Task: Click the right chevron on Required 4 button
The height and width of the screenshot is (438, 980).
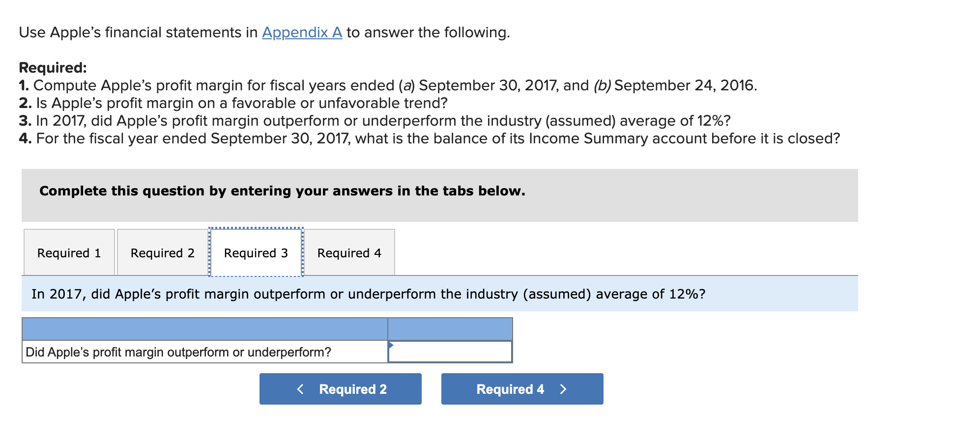Action: tap(563, 389)
